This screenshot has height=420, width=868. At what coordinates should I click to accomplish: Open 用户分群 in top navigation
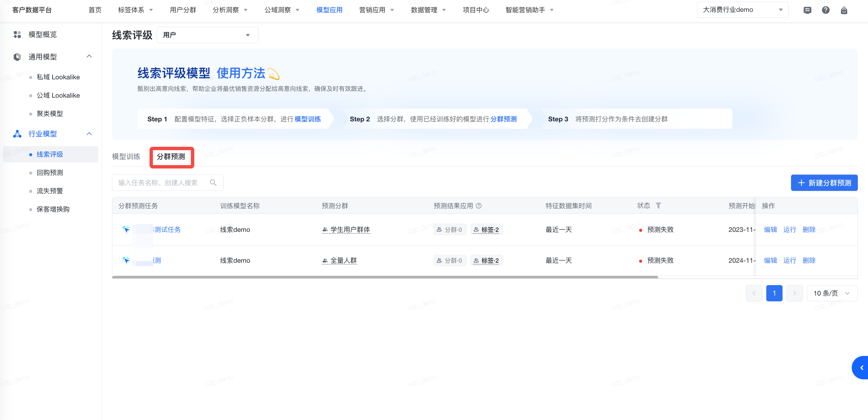coord(183,10)
